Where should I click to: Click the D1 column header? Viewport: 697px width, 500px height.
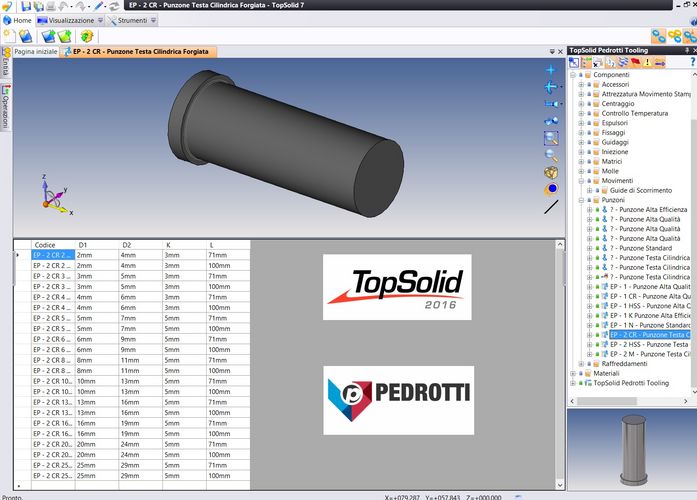coord(84,244)
